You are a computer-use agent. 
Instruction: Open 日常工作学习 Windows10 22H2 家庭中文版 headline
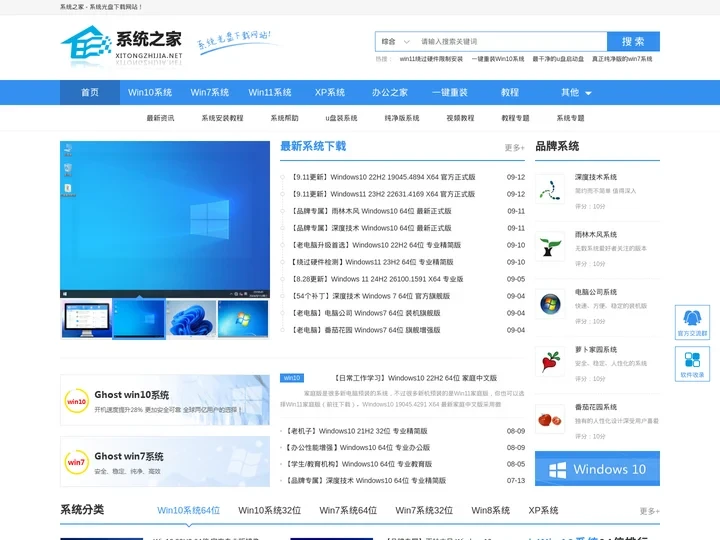point(414,378)
